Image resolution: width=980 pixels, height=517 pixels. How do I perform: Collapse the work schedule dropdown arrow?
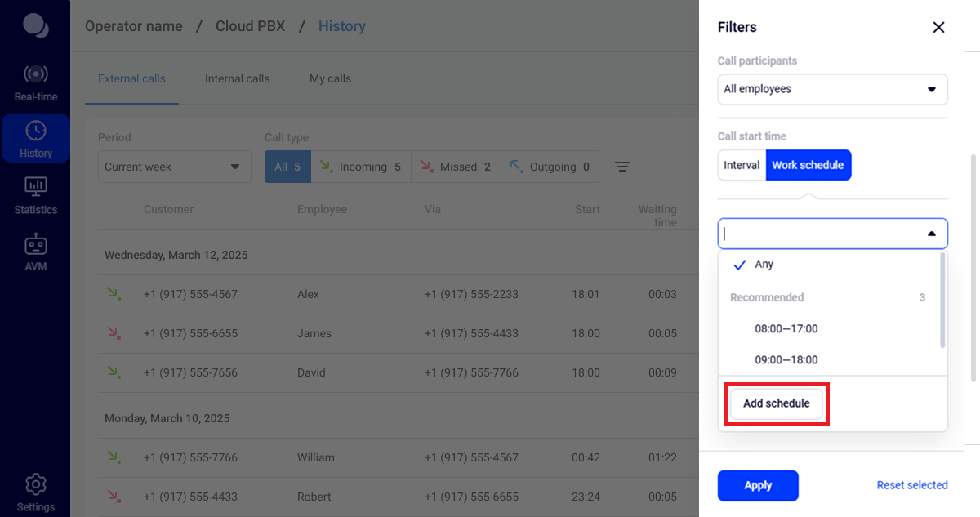pos(932,234)
